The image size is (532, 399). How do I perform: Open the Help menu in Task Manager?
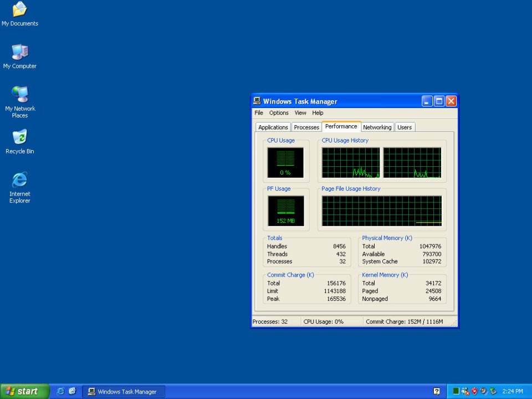(318, 113)
